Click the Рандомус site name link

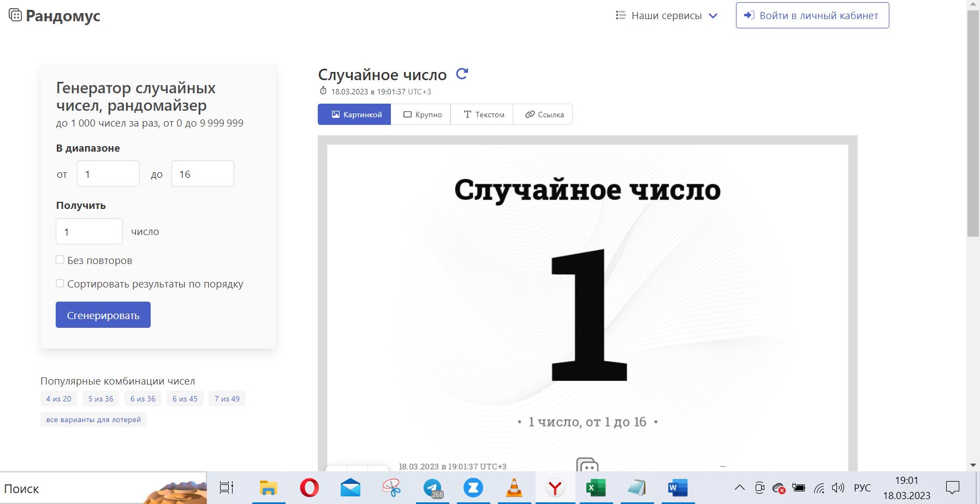click(63, 16)
